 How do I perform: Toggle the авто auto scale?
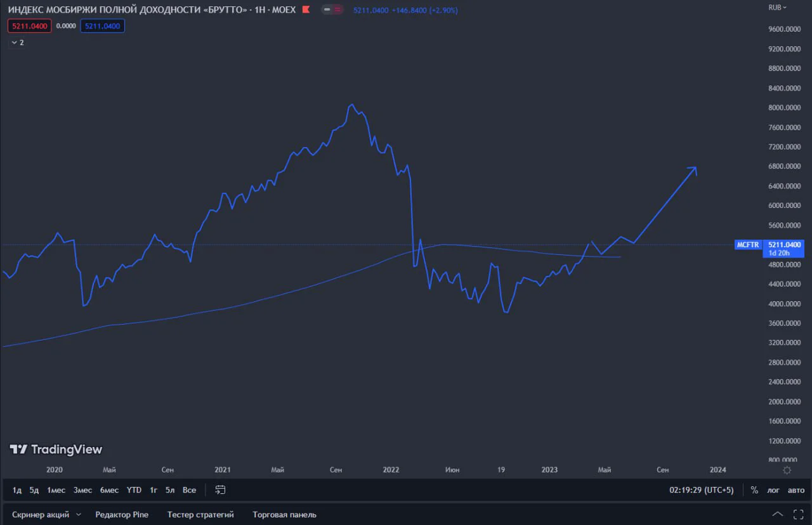(x=796, y=490)
